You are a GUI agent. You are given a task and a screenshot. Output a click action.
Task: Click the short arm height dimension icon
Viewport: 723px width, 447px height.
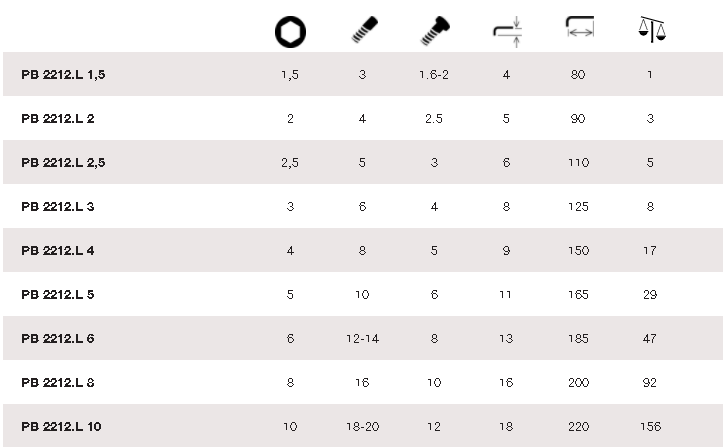506,32
